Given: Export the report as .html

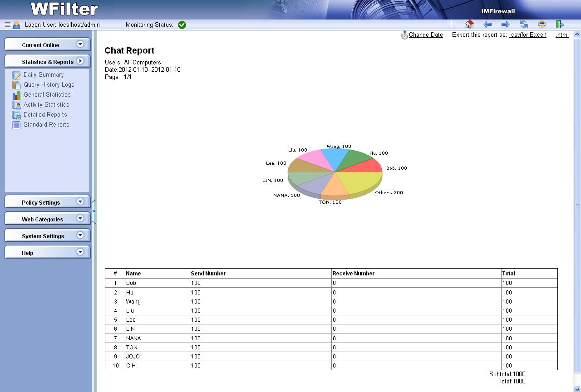Looking at the screenshot, I should [x=562, y=35].
